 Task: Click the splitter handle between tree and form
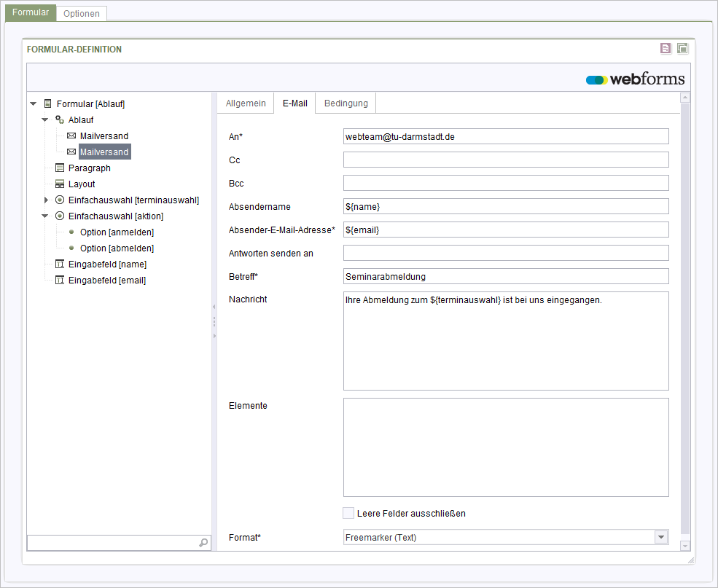point(214,321)
